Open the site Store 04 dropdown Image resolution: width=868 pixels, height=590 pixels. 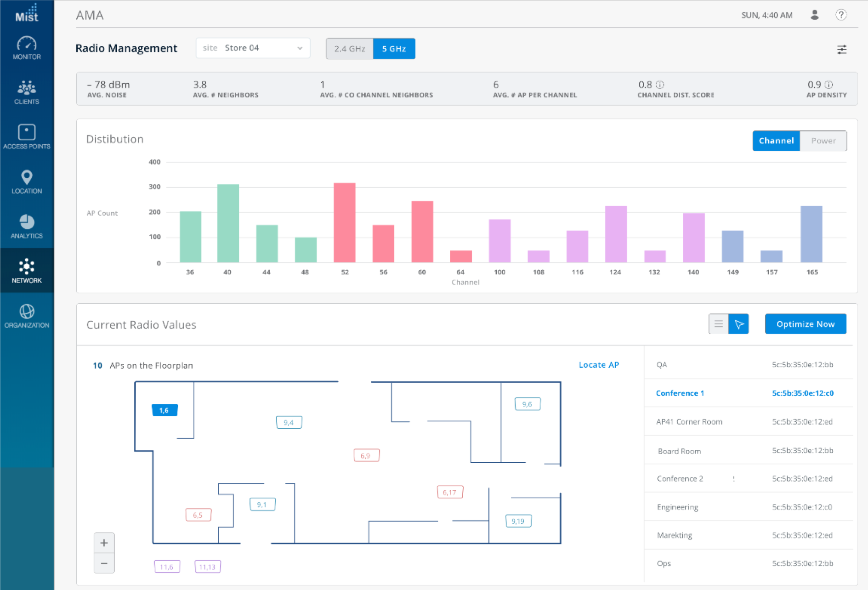(253, 47)
